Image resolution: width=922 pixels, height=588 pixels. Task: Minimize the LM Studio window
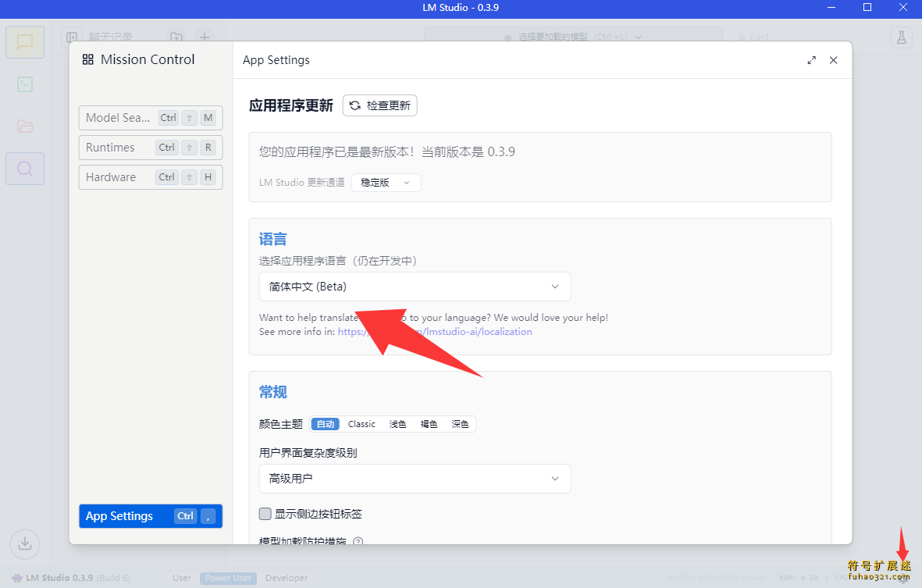[x=831, y=8]
